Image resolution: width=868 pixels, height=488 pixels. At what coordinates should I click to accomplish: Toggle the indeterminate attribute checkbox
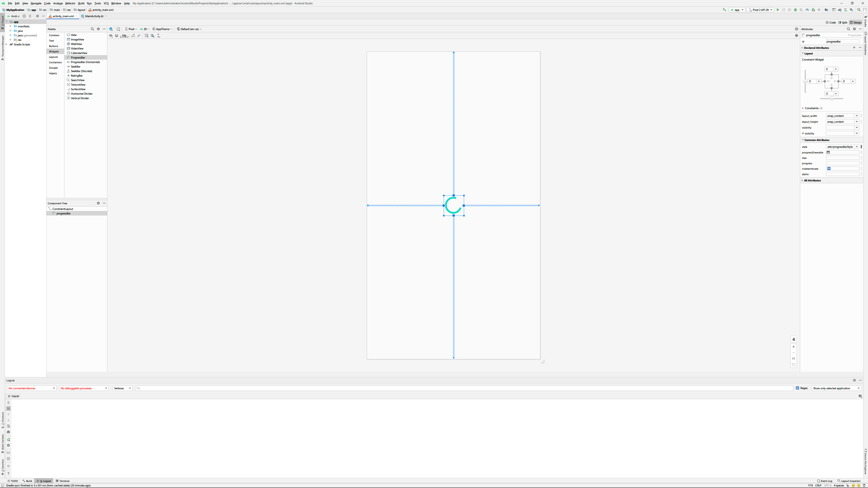829,169
